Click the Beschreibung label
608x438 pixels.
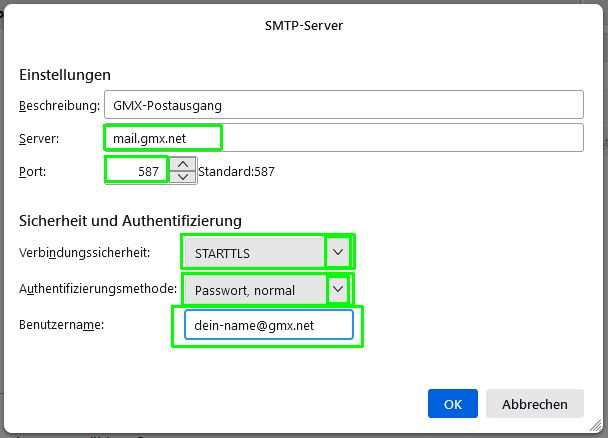pyautogui.click(x=59, y=105)
